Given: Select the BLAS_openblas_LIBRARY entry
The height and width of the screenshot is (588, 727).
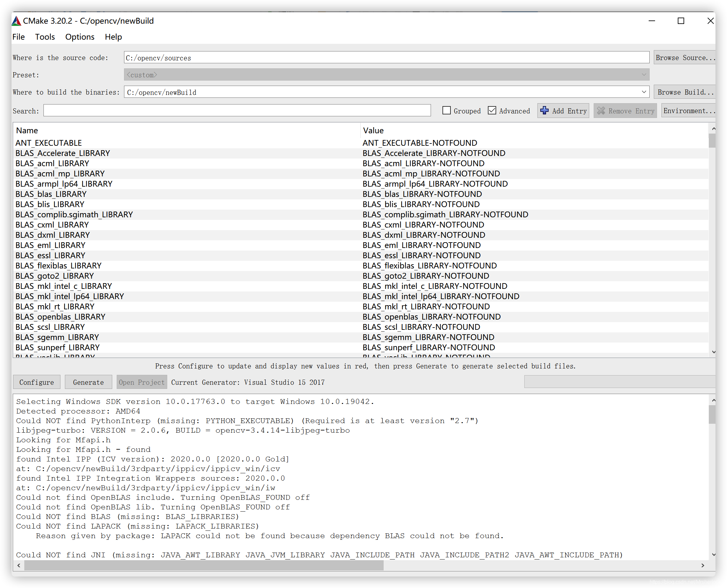Looking at the screenshot, I should (60, 317).
